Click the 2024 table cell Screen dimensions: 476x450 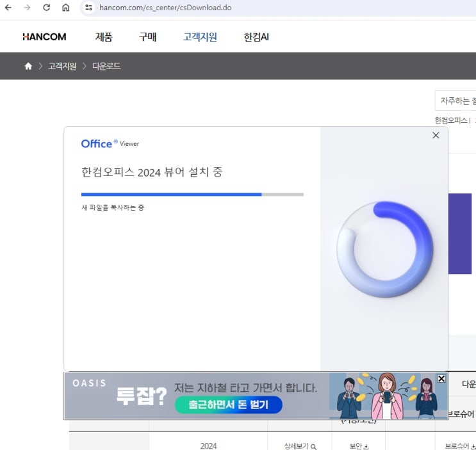tap(208, 446)
